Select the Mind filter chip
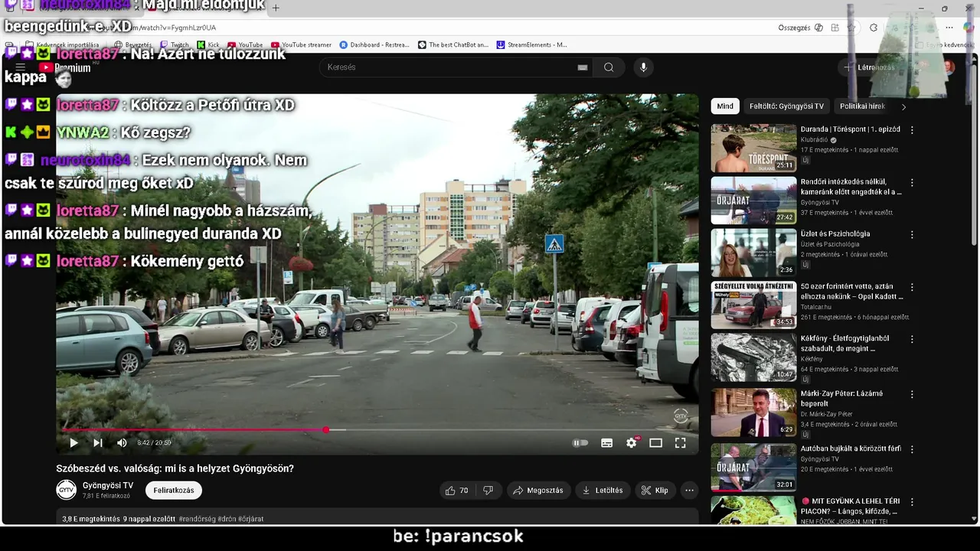Image resolution: width=980 pixels, height=551 pixels. tap(725, 106)
